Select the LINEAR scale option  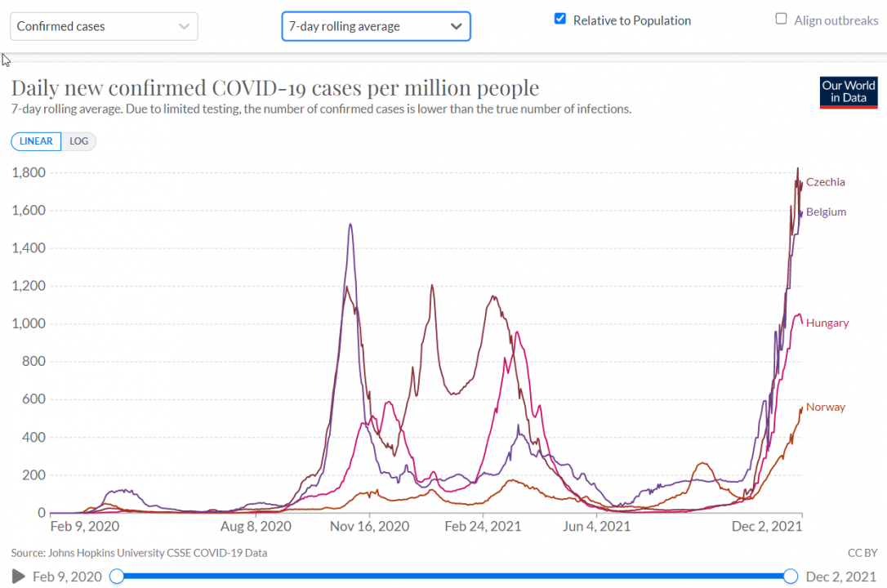pyautogui.click(x=36, y=141)
